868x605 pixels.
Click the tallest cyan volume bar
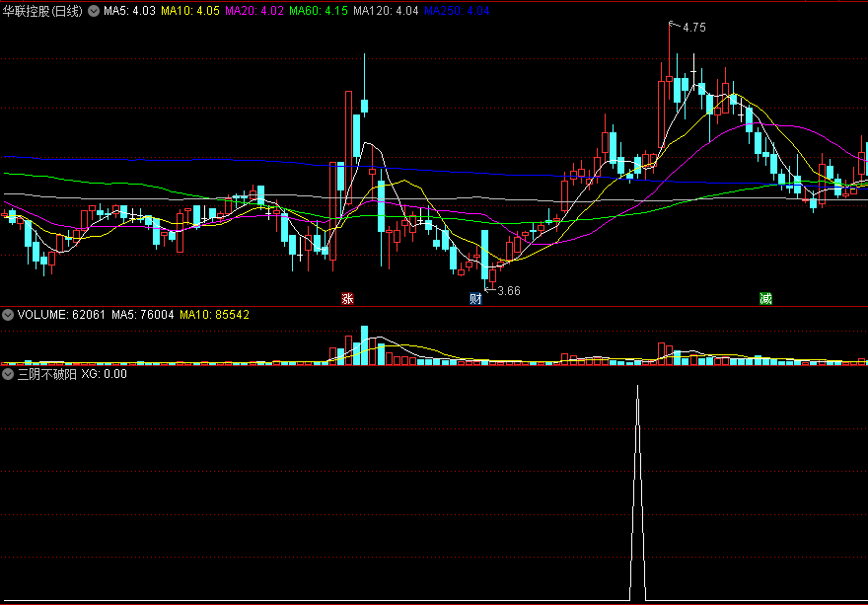pyautogui.click(x=364, y=345)
